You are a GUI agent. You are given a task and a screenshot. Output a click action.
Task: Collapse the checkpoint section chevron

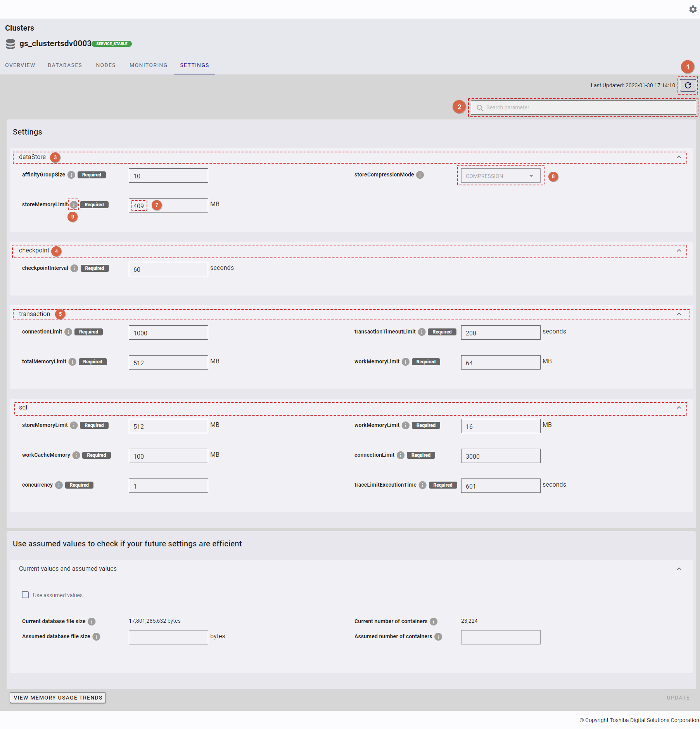point(679,250)
